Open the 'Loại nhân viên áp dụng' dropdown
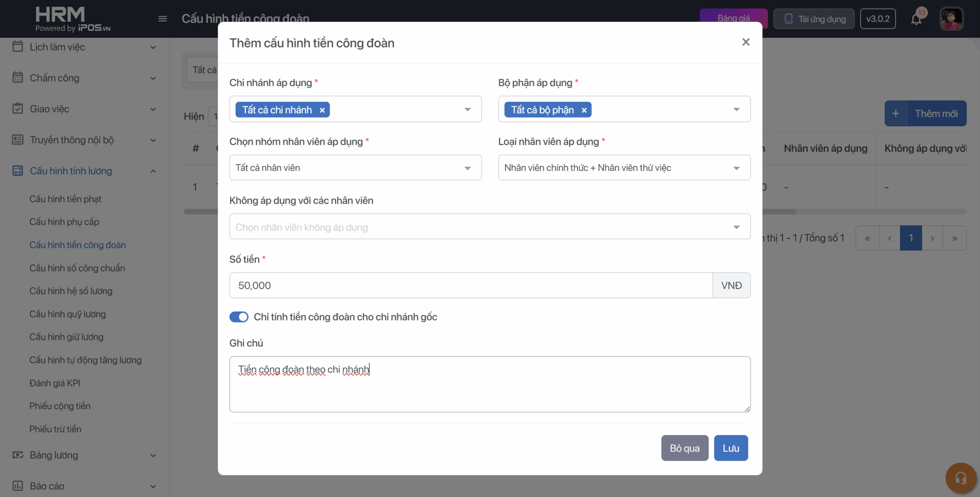Screen dimensions: 980x497 (x=624, y=168)
